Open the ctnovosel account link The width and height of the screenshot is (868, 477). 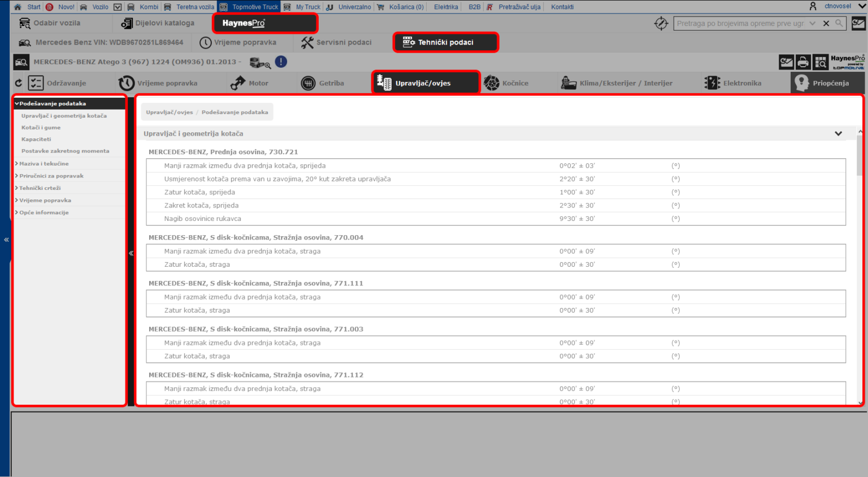[837, 6]
